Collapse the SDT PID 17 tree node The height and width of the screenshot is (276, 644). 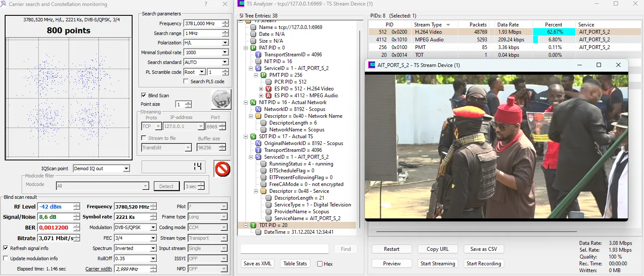pyautogui.click(x=246, y=137)
